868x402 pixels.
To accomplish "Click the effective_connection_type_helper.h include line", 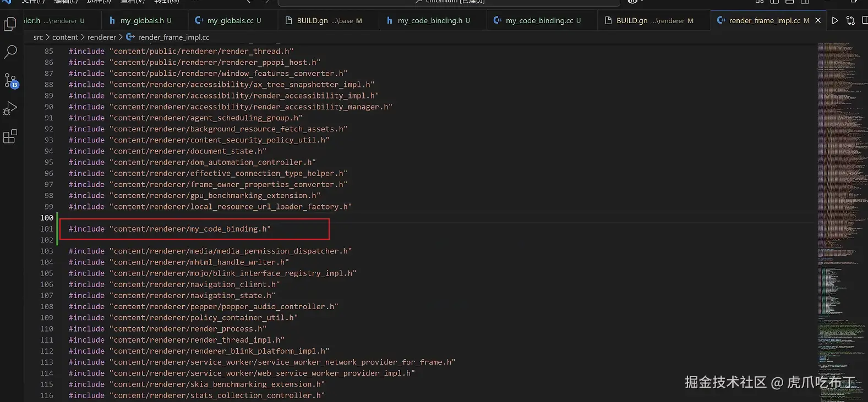I will 208,173.
